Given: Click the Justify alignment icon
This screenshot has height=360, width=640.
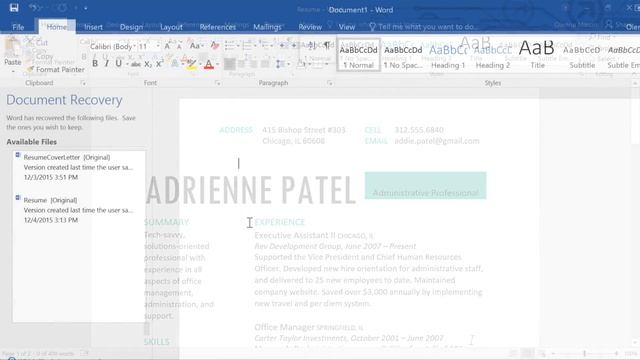Looking at the screenshot, I should click(x=265, y=64).
